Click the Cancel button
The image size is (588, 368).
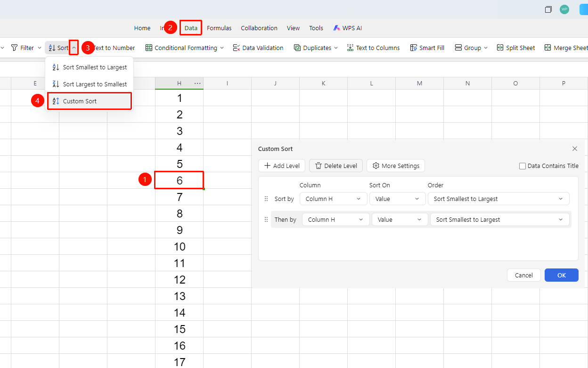click(x=523, y=275)
